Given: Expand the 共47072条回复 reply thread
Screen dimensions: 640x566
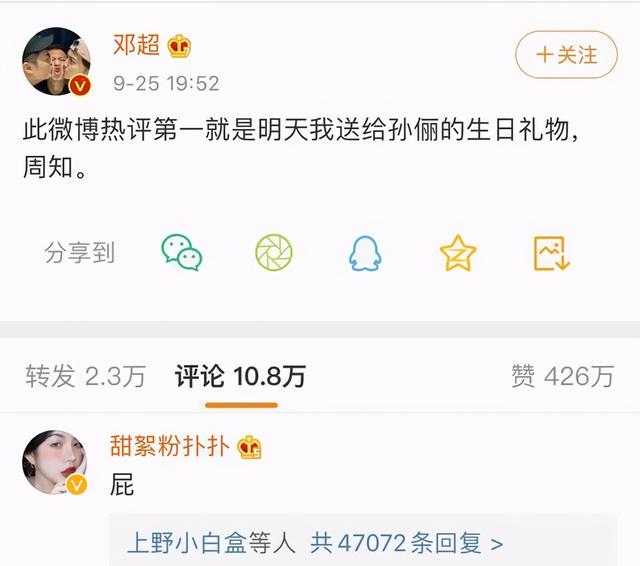Looking at the screenshot, I should pos(406,543).
